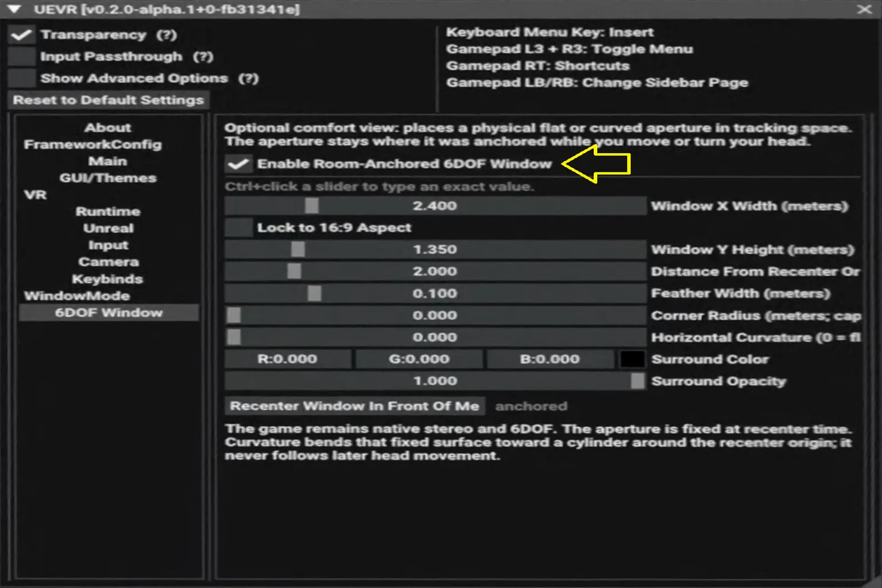Image resolution: width=882 pixels, height=588 pixels.
Task: Open the About sidebar page
Action: pyautogui.click(x=108, y=127)
